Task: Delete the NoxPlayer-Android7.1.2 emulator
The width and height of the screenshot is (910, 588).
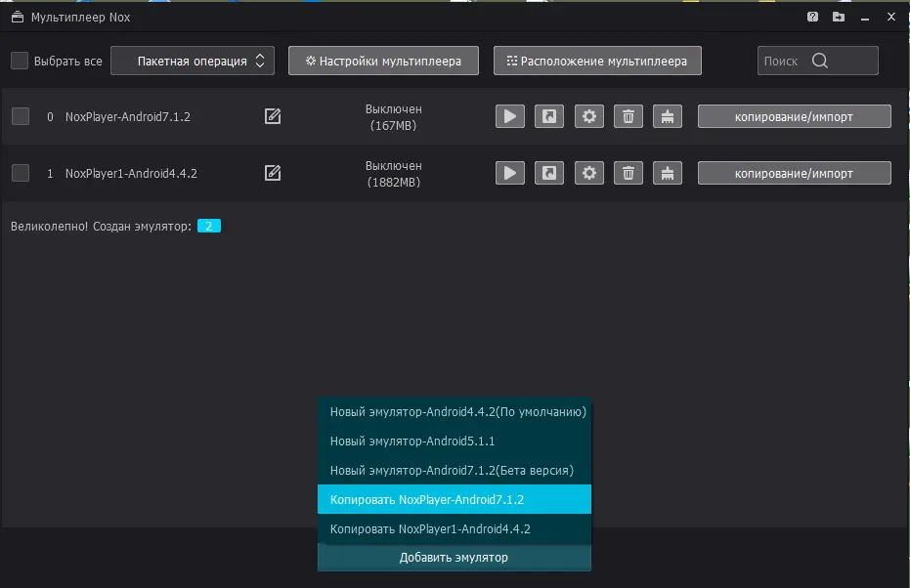Action: (628, 116)
